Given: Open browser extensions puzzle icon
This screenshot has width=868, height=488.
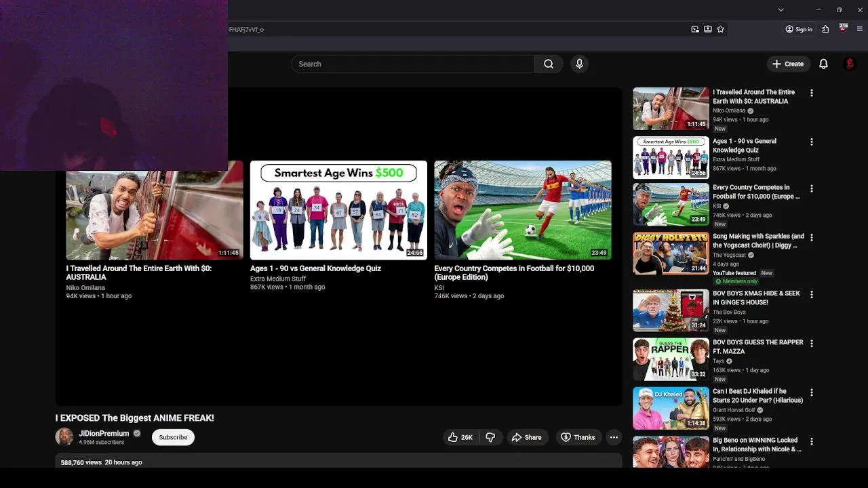Looking at the screenshot, I should 825,29.
